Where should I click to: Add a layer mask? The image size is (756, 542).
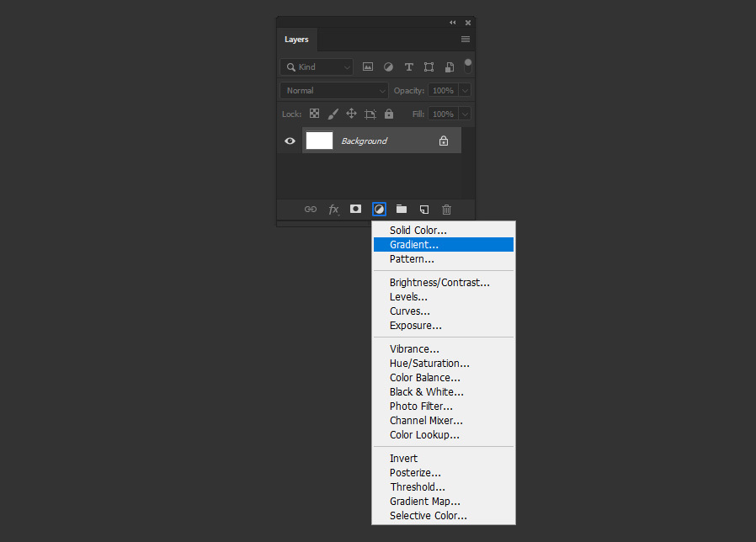tap(356, 209)
